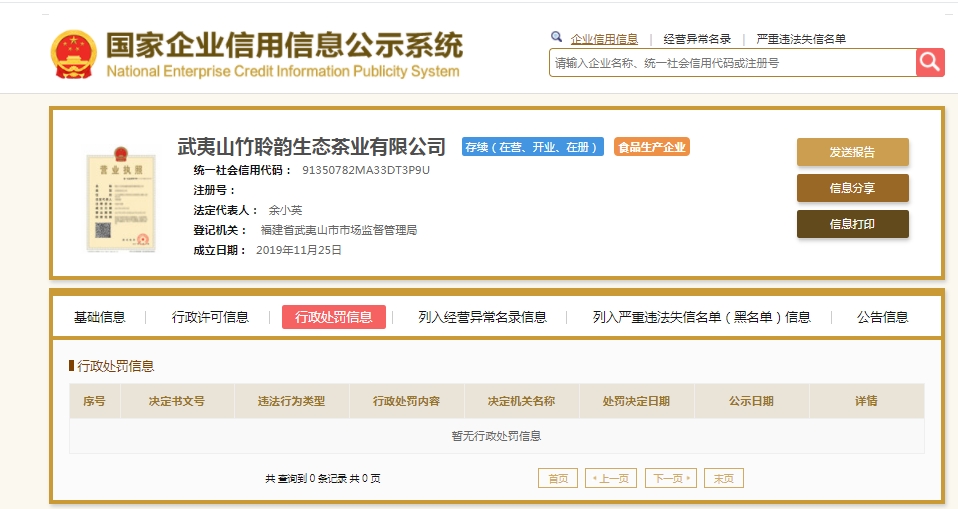The height and width of the screenshot is (509, 958).
Task: Click the 行政处罚内容 column header
Action: coord(406,401)
